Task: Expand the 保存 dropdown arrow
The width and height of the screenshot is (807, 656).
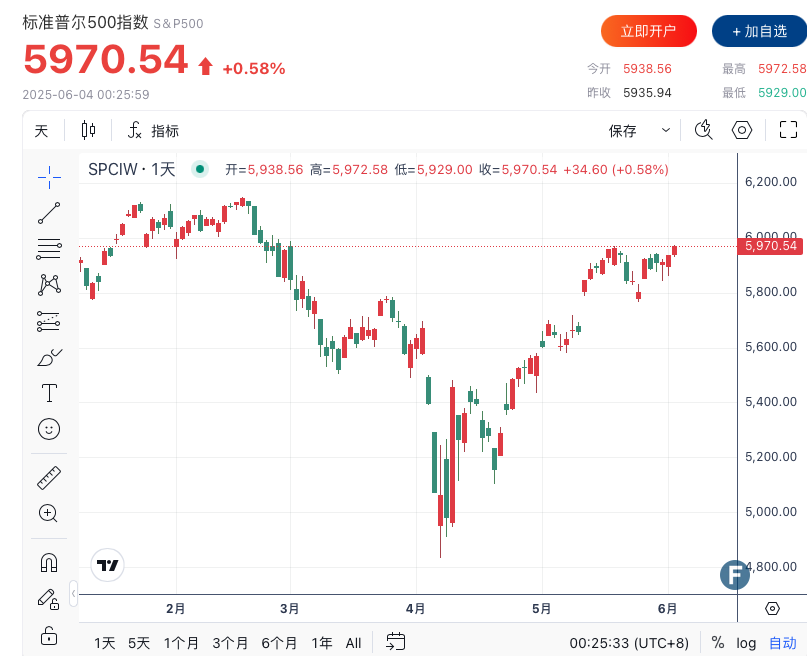Action: [x=666, y=130]
